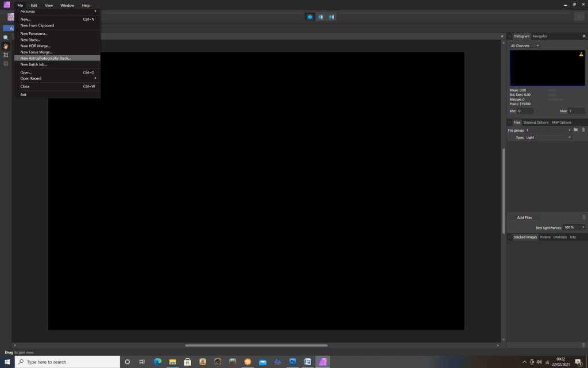588x368 pixels.
Task: Click the Type here to search box
Action: click(x=68, y=362)
